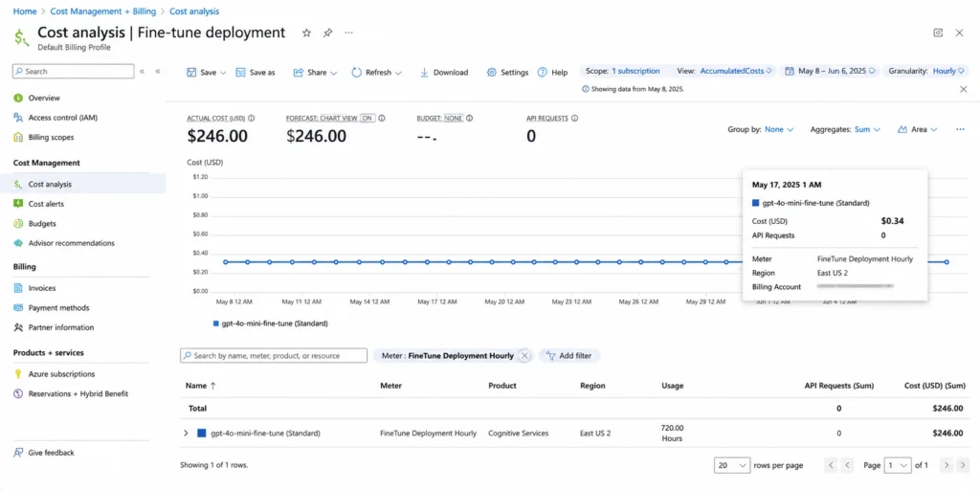Open the View AccumulatedCosts selector

click(x=724, y=71)
